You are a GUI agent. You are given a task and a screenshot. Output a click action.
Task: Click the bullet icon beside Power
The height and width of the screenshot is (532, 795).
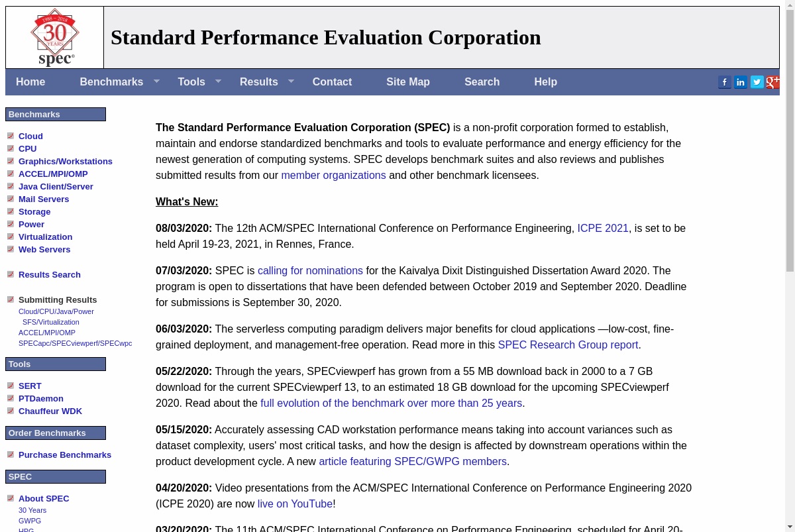coord(11,224)
